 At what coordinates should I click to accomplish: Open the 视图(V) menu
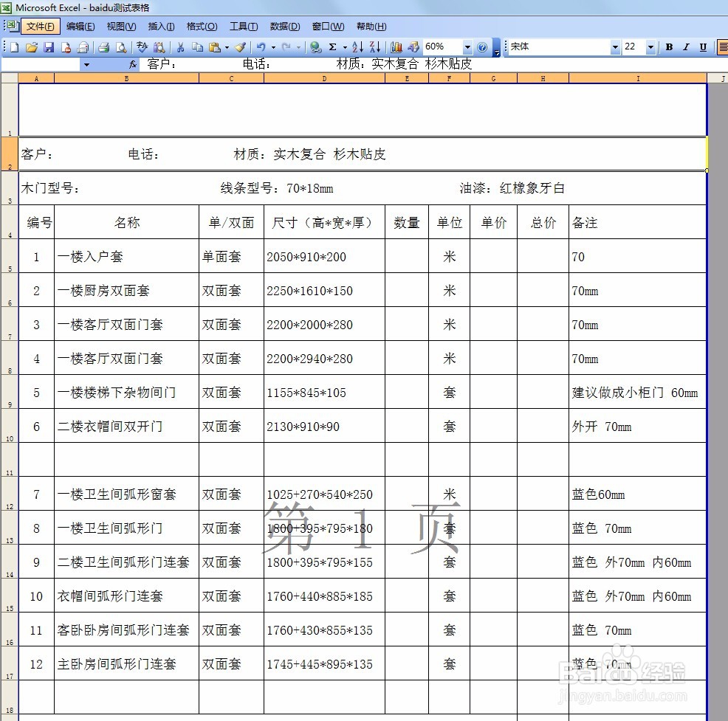(122, 27)
